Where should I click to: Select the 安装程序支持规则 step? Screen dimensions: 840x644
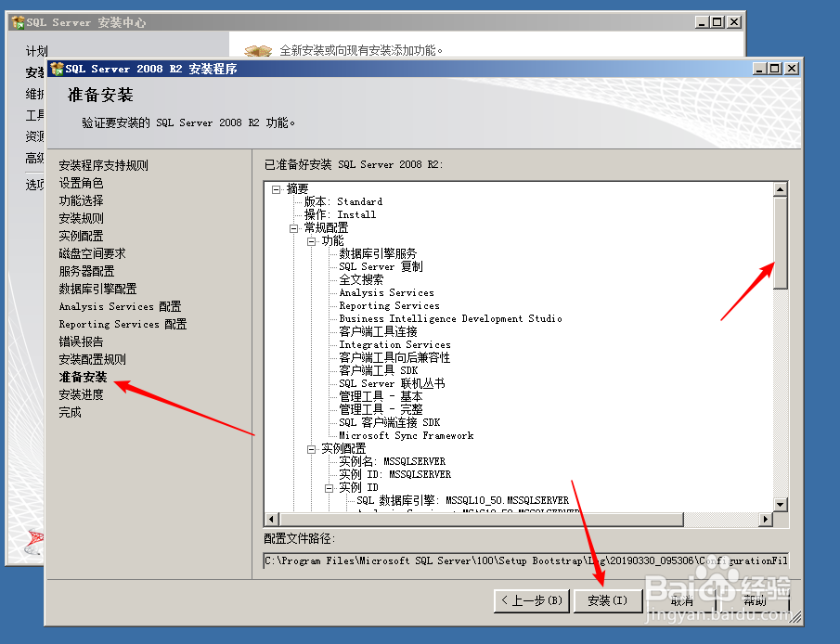103,165
